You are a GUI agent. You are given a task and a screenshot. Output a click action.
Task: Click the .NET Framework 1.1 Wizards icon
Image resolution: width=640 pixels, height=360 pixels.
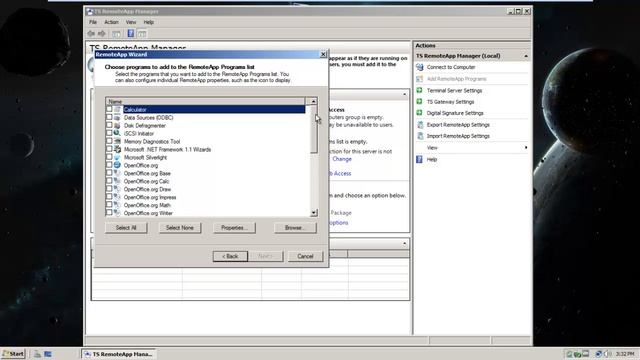[x=117, y=149]
